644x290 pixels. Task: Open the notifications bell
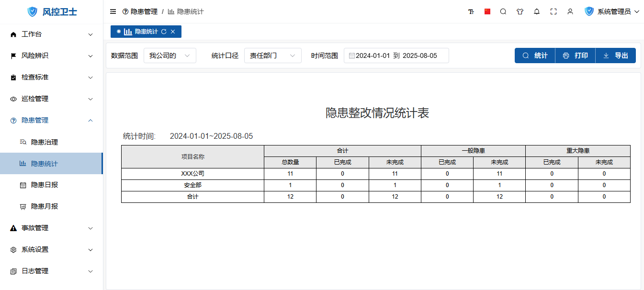(x=537, y=11)
